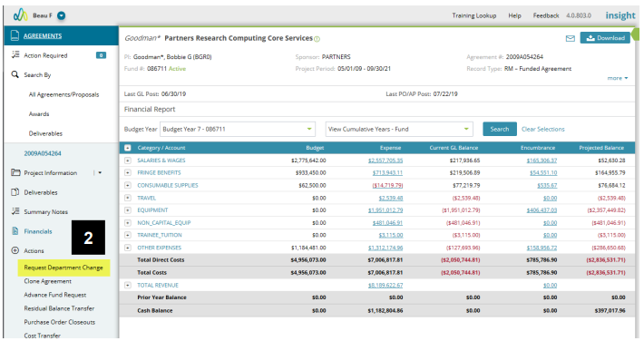Click the Search button
Image resolution: width=644 pixels, height=341 pixels.
tap(500, 129)
